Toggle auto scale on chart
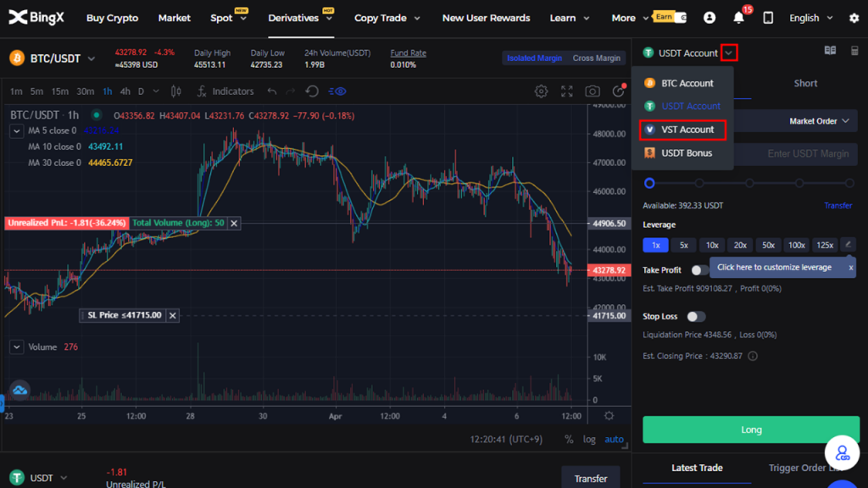 pos(614,440)
